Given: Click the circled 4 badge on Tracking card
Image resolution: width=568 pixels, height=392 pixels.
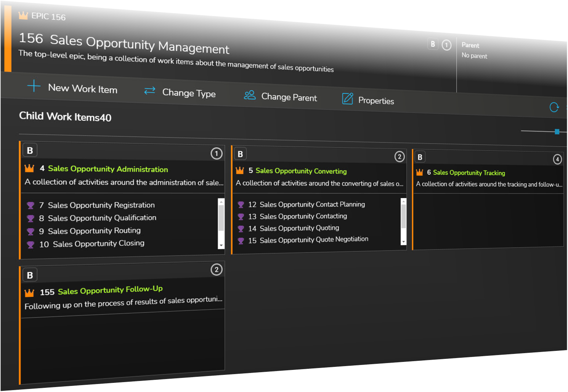Looking at the screenshot, I should point(557,159).
